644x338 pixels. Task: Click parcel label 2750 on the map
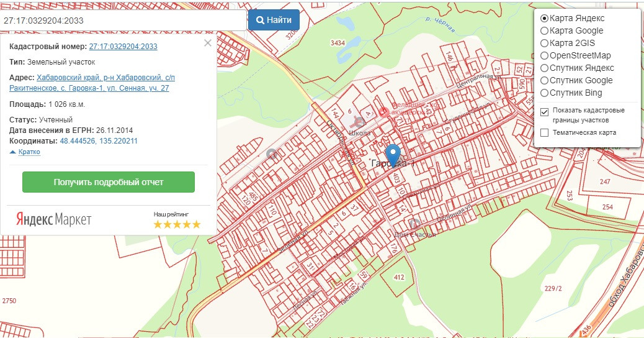(x=9, y=301)
